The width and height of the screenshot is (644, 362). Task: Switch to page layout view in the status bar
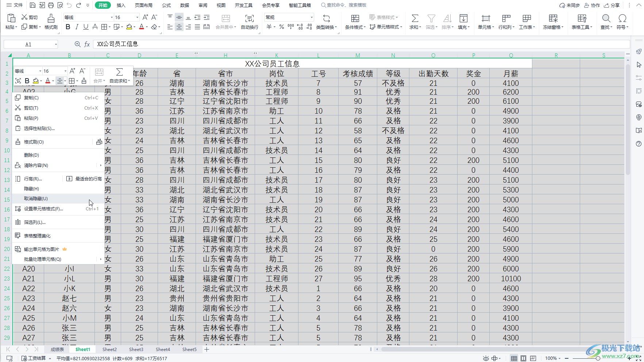[524, 358]
